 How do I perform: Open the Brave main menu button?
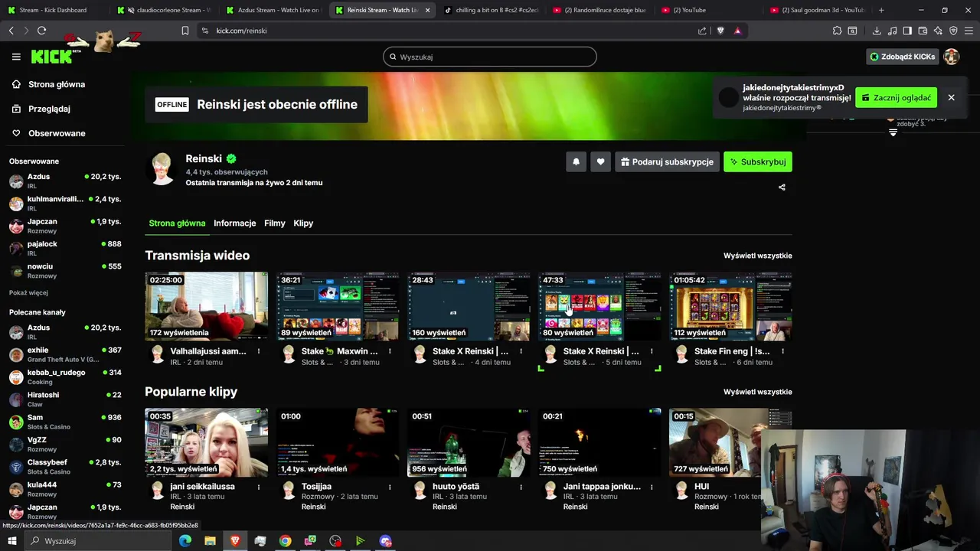click(969, 31)
